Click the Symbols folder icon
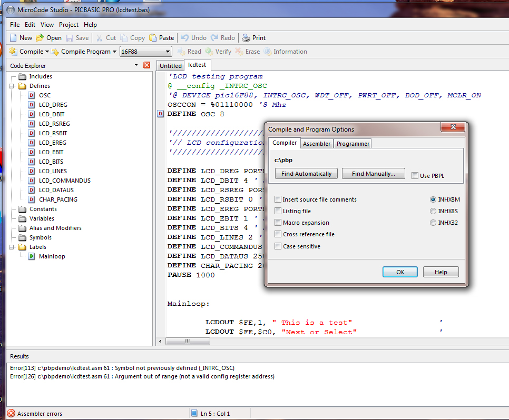The image size is (509, 420). (22, 237)
